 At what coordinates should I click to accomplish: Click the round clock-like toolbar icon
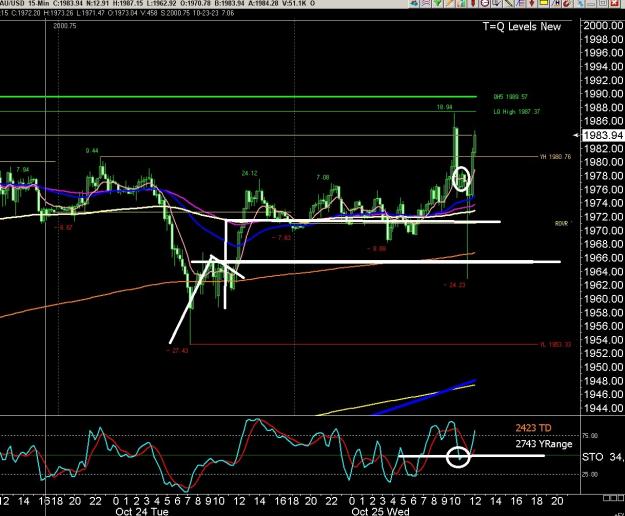click(485, 3)
